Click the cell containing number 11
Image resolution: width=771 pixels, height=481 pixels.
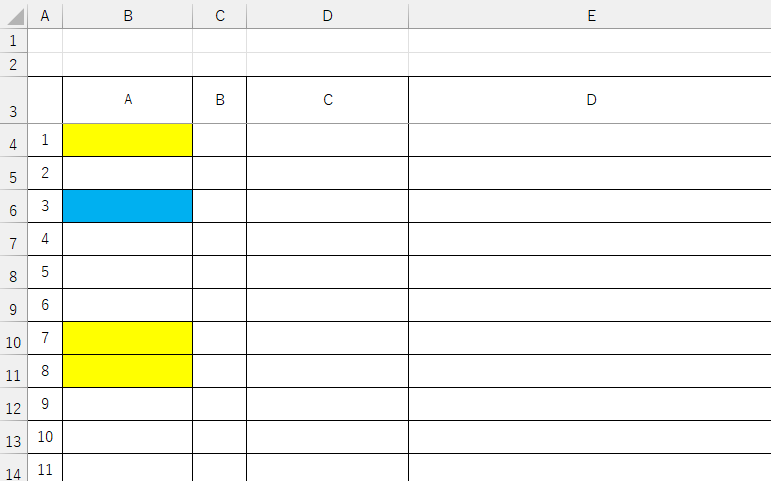[45, 468]
